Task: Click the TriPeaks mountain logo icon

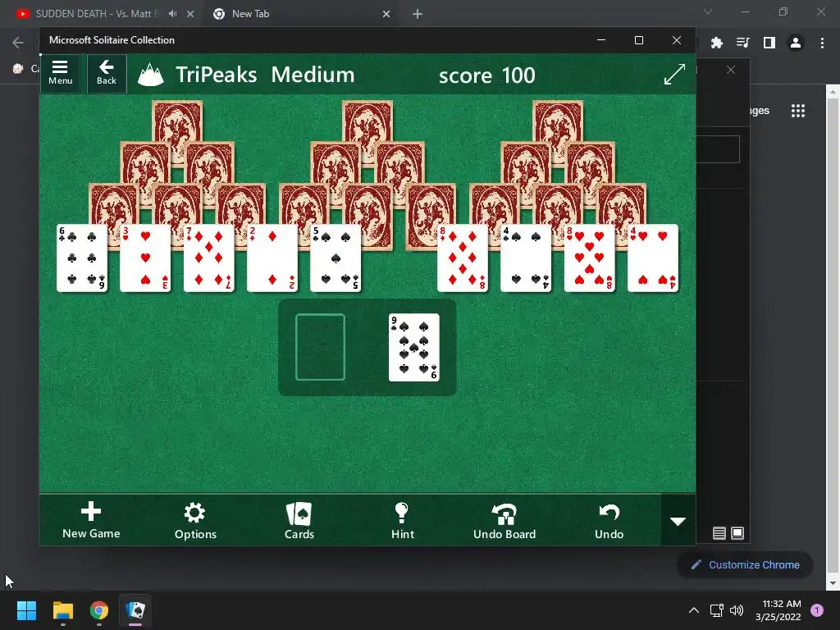Action: click(151, 75)
